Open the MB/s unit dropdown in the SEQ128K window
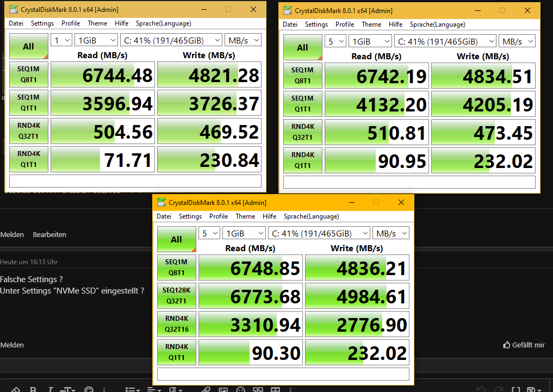 391,233
